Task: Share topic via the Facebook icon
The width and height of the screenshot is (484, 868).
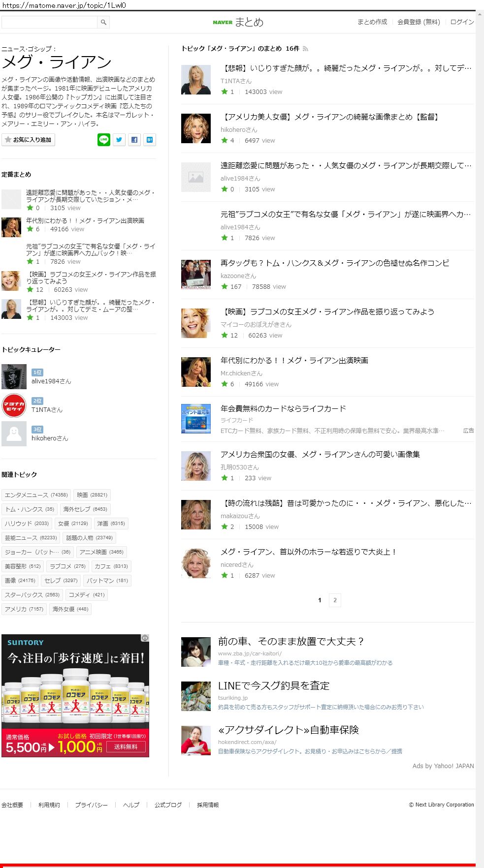Action: (134, 140)
